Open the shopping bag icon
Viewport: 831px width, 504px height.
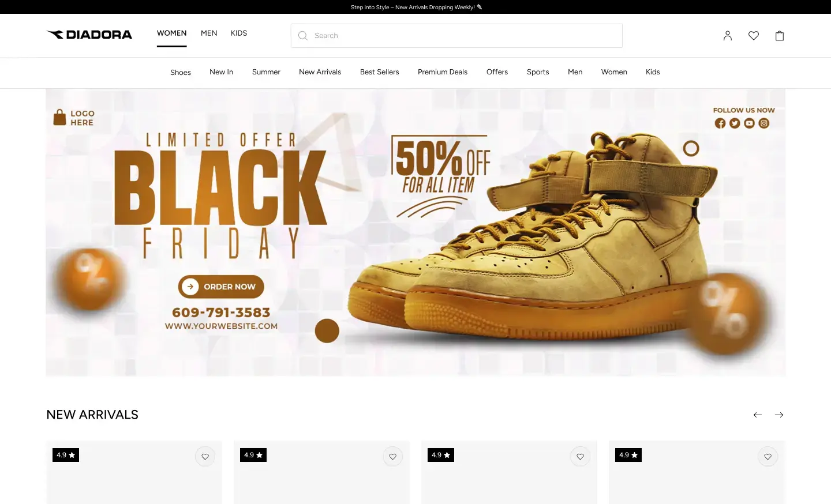click(x=780, y=36)
